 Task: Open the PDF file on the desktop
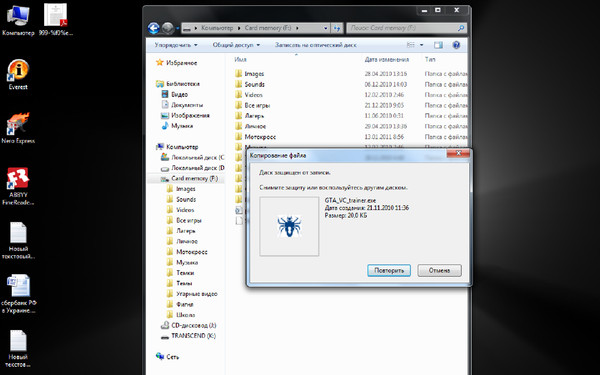pos(56,20)
